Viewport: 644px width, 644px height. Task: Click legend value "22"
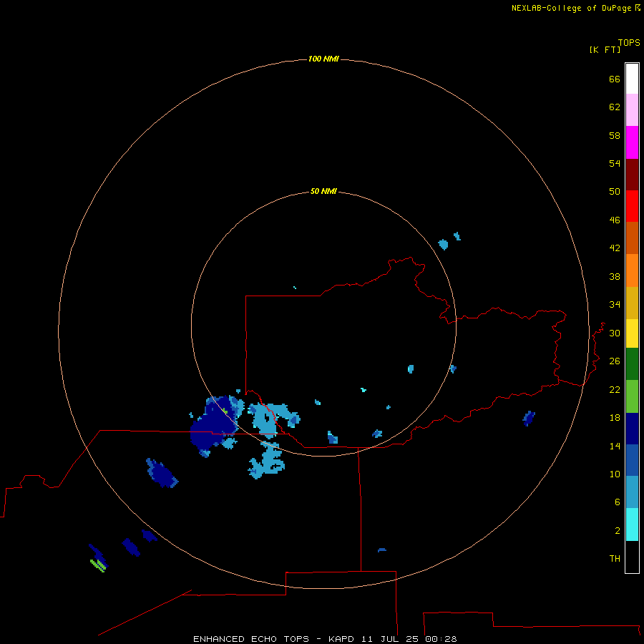(x=615, y=390)
